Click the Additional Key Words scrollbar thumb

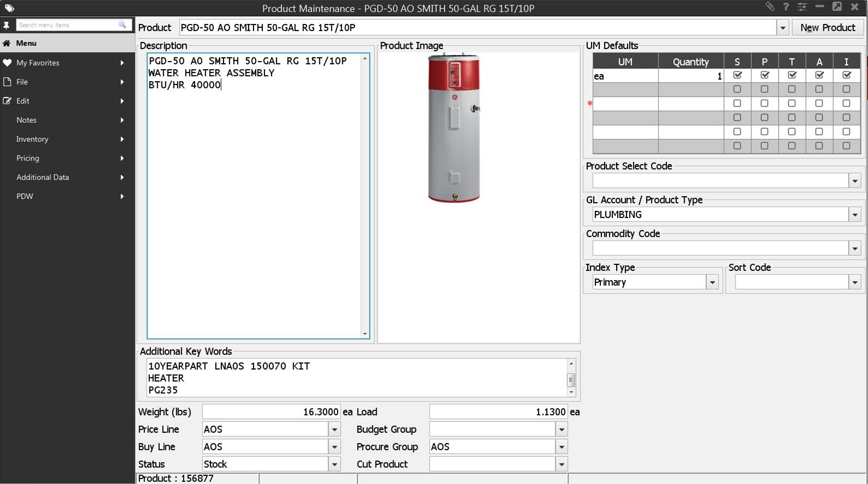pyautogui.click(x=571, y=379)
